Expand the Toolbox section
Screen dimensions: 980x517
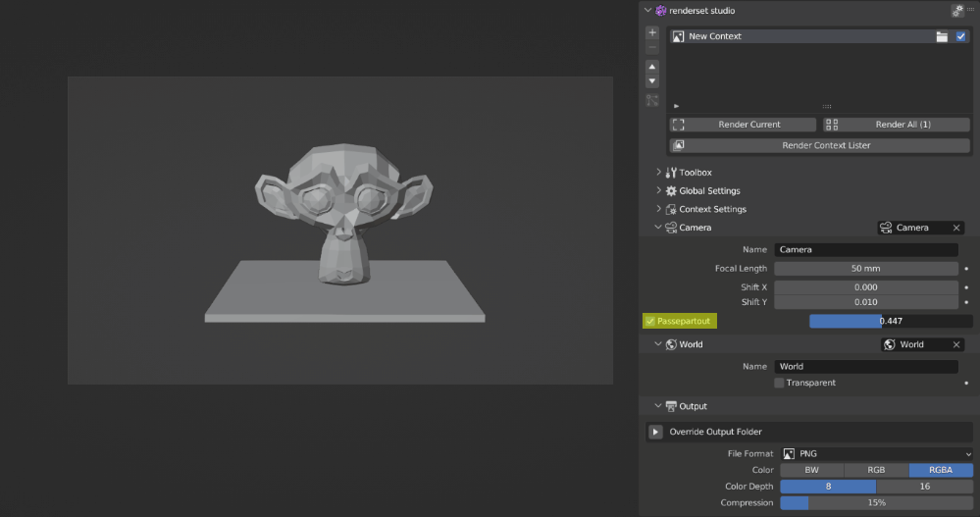(x=659, y=173)
